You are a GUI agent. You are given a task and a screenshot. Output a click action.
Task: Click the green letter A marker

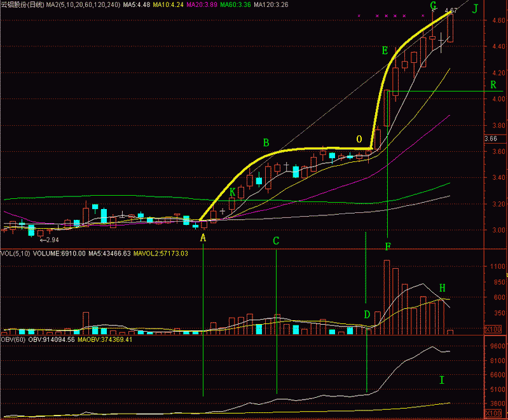coord(203,238)
